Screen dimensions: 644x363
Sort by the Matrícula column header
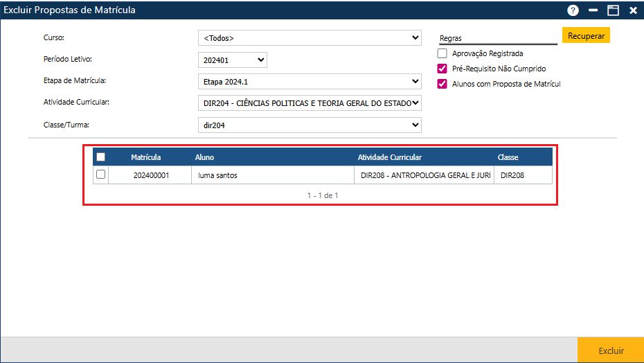pos(146,157)
